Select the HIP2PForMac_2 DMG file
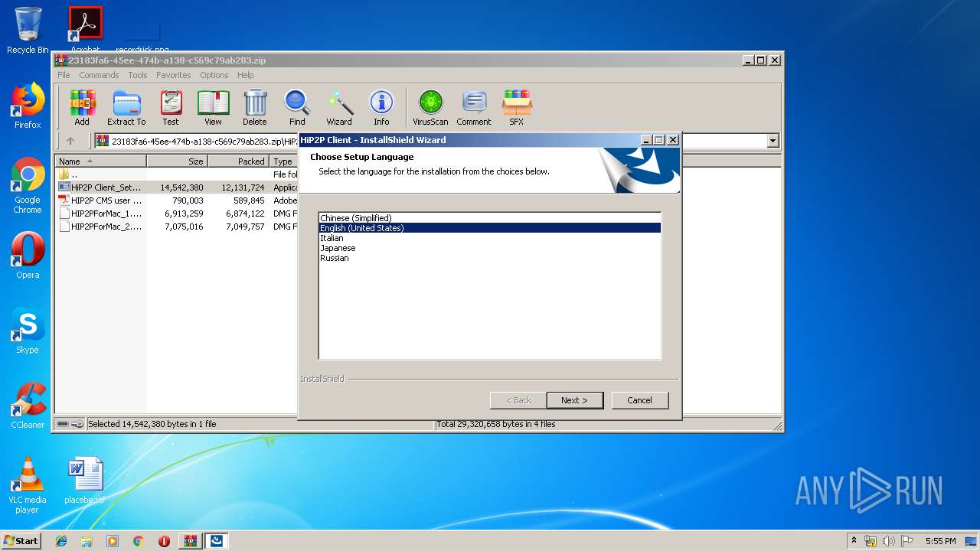The width and height of the screenshot is (980, 551). tap(178, 227)
